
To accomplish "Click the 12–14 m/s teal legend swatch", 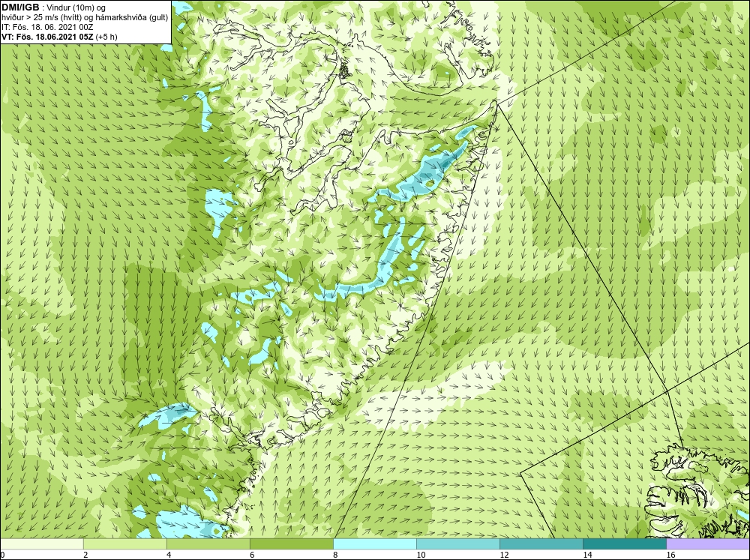I will (x=541, y=544).
